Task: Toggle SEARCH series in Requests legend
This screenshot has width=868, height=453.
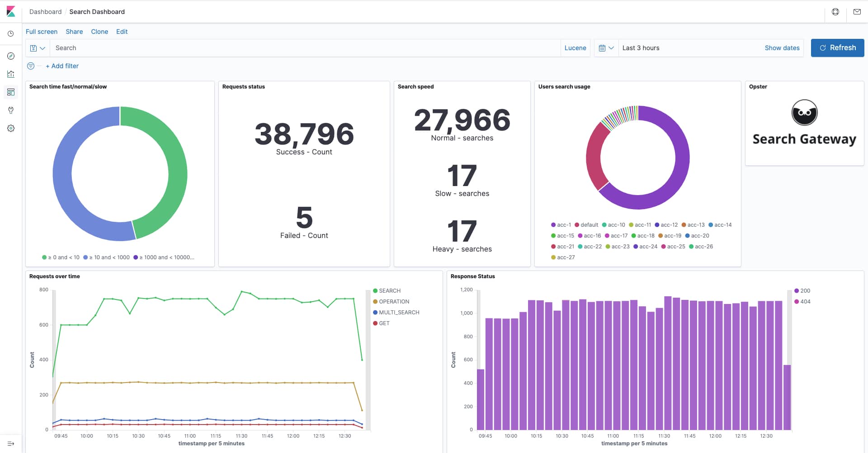Action: point(387,291)
